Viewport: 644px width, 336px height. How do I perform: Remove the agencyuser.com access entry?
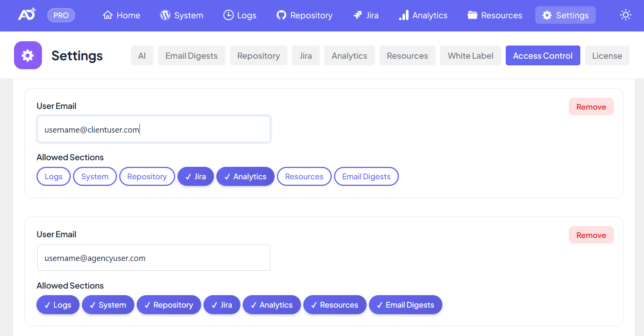click(591, 235)
